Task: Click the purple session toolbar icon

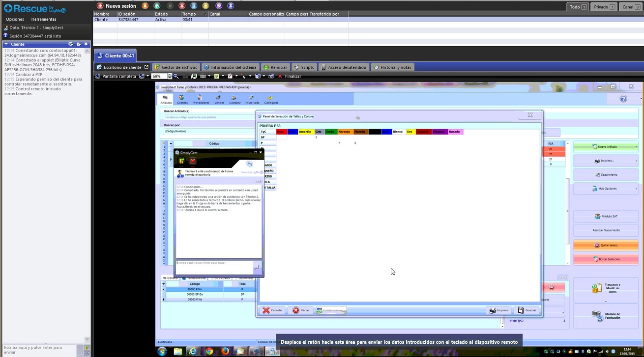Action: [x=219, y=6]
